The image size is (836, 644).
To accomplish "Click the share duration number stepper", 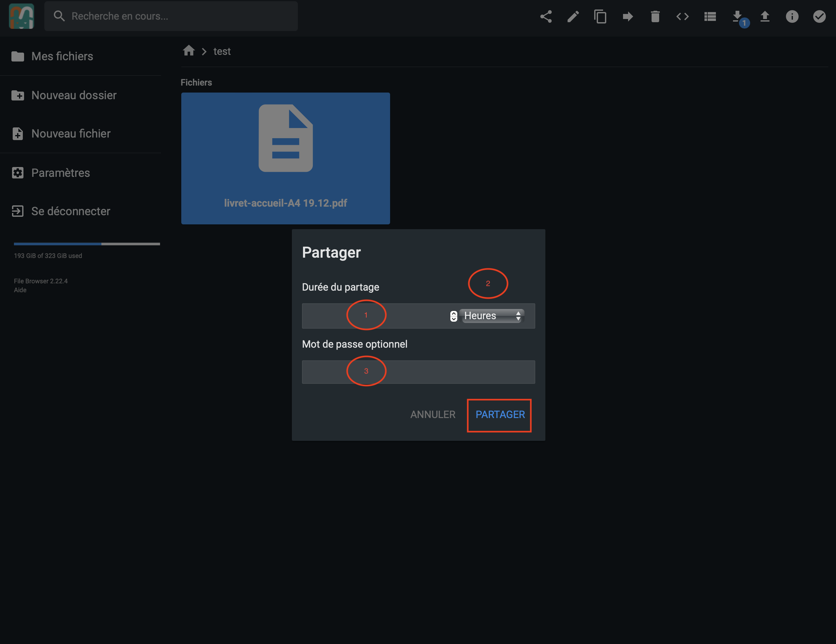I will (453, 316).
